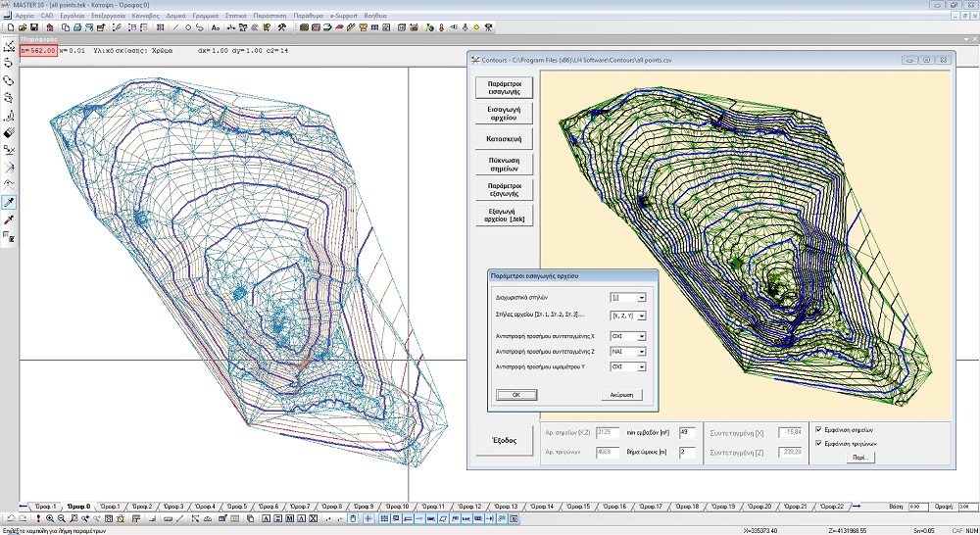Click the hammer tools icon in top toolbar
Image resolution: width=980 pixels, height=535 pixels.
click(x=281, y=27)
